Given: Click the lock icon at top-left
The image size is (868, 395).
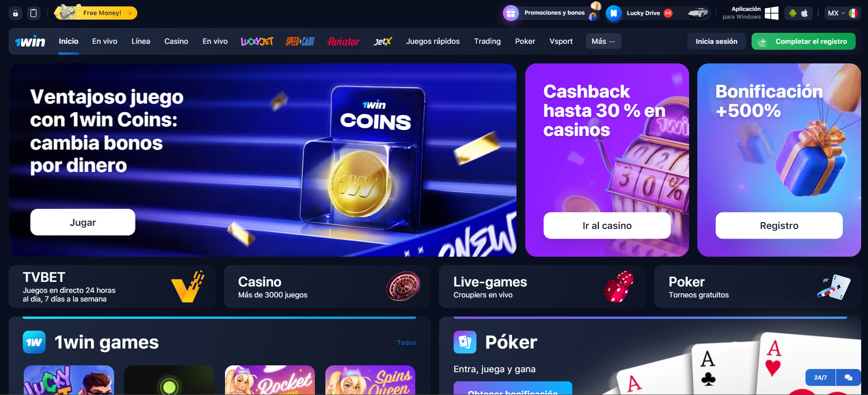Looking at the screenshot, I should [16, 13].
